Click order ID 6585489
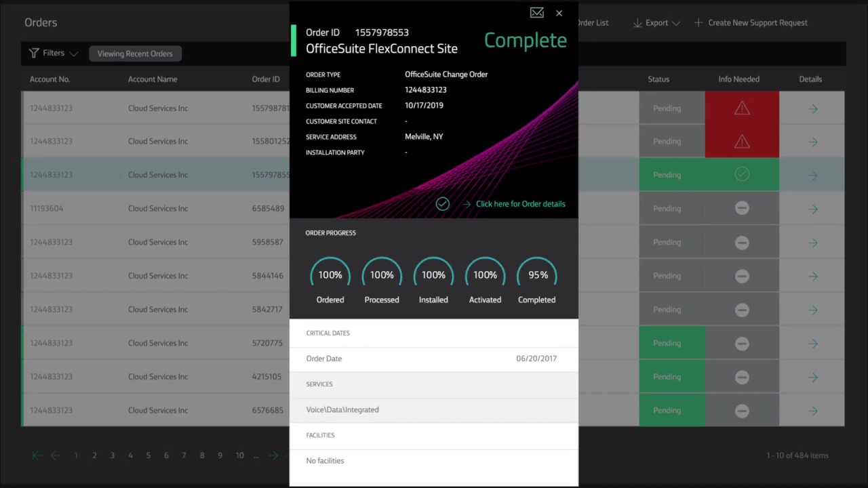The width and height of the screenshot is (868, 488). (268, 209)
